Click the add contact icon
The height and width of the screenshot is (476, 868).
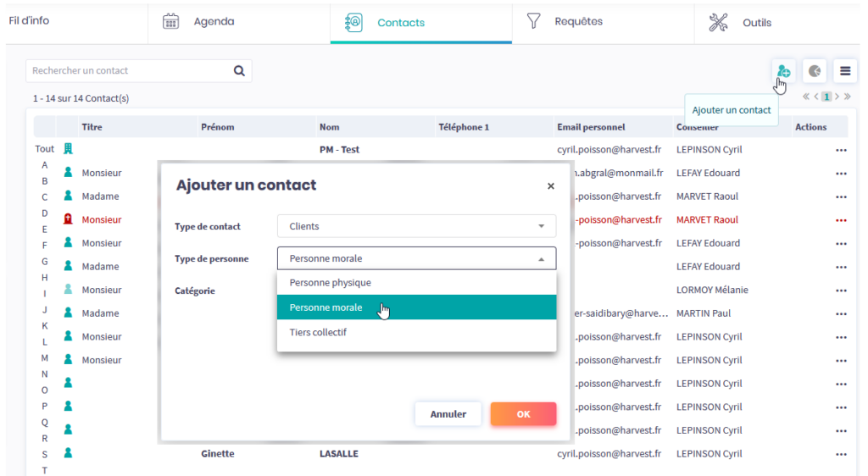click(x=783, y=71)
